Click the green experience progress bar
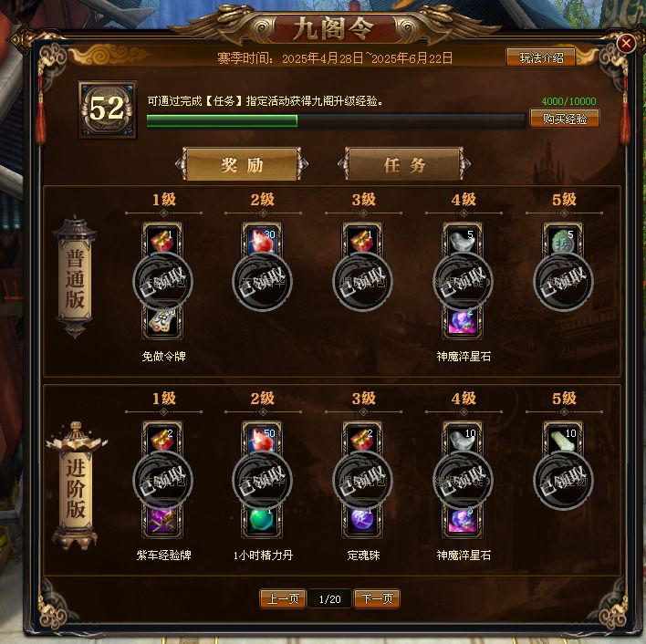This screenshot has height=644, width=646. coord(336,121)
